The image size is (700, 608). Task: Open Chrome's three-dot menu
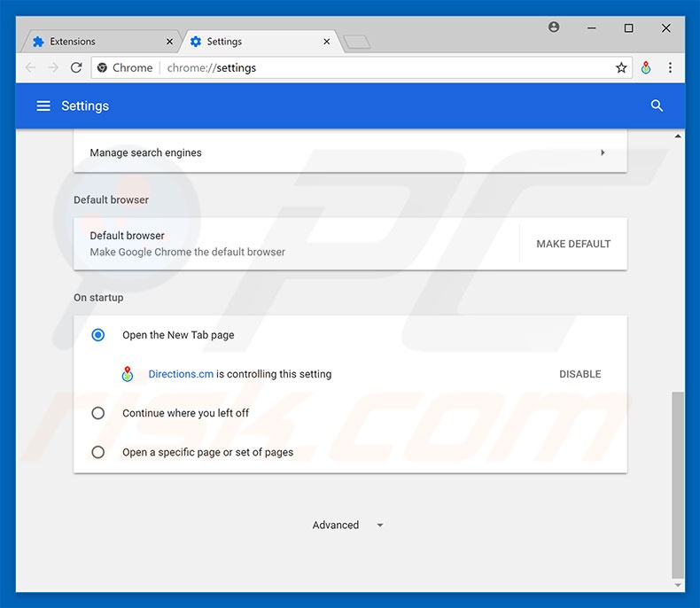point(670,68)
